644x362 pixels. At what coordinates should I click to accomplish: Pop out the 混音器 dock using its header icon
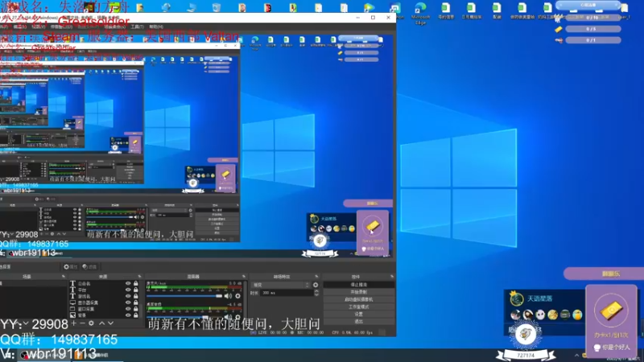click(244, 277)
